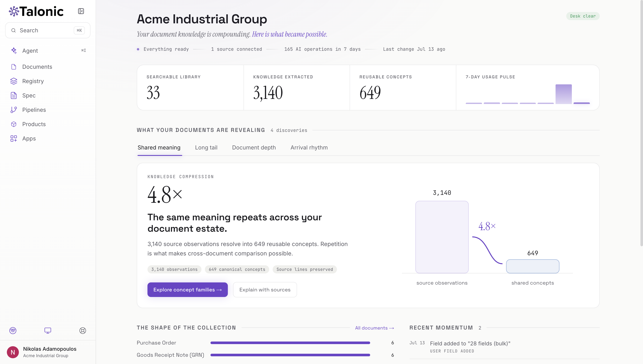Click the shared concepts bar in chart
Image resolution: width=643 pixels, height=364 pixels.
(533, 266)
